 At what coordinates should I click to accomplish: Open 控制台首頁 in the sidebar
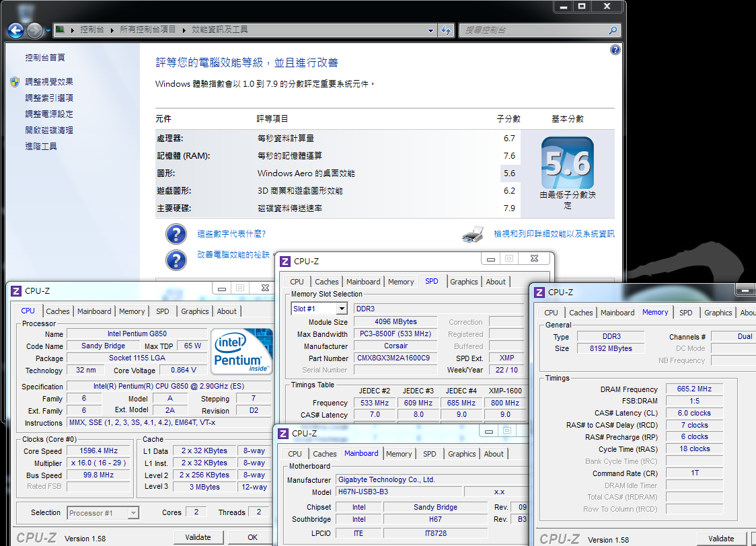(x=45, y=57)
